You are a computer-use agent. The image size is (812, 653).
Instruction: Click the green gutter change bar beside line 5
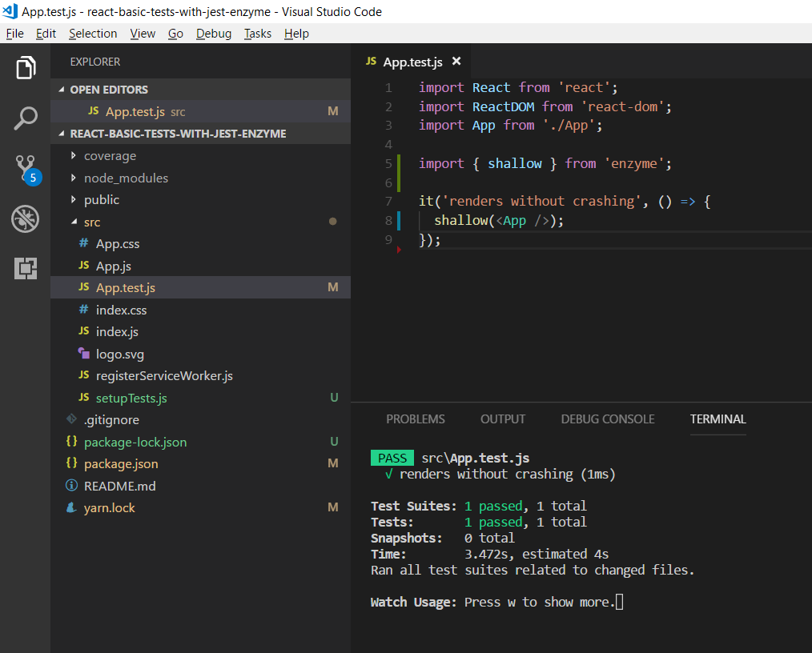[398, 163]
